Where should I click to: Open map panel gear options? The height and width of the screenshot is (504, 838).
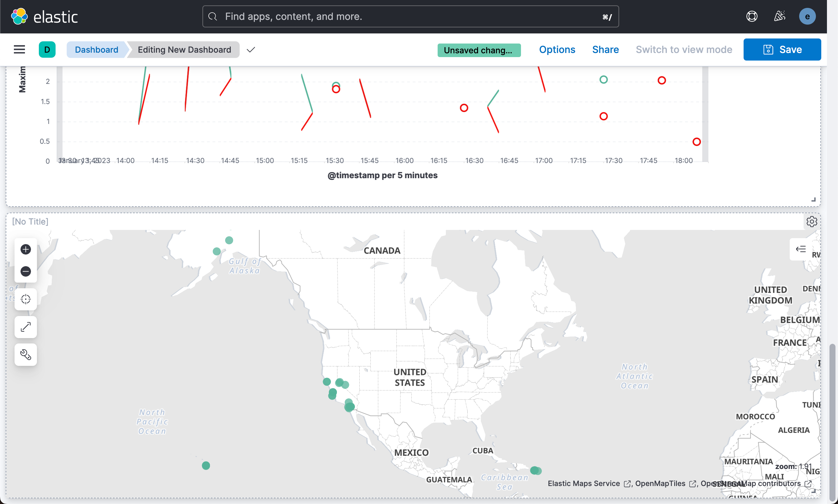pos(811,221)
